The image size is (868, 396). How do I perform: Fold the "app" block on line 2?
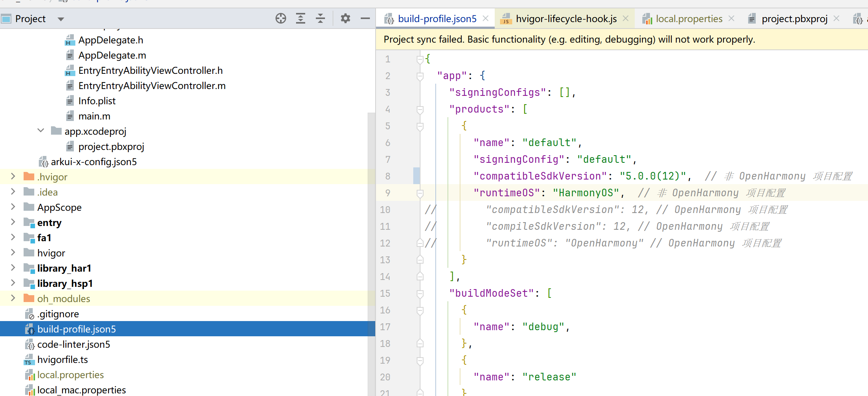pyautogui.click(x=420, y=76)
